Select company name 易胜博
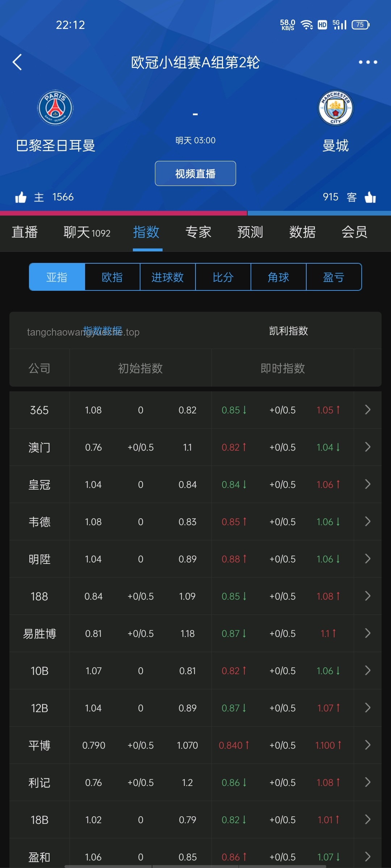 (x=39, y=634)
